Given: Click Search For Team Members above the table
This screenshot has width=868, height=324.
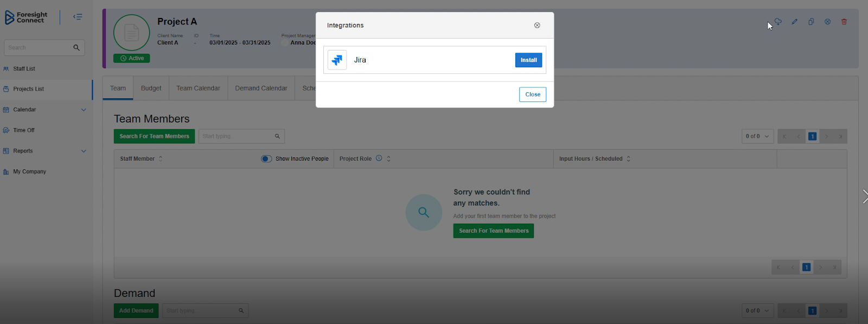Looking at the screenshot, I should click(154, 136).
